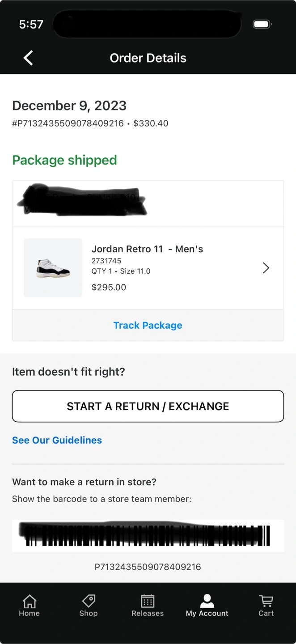This screenshot has width=296, height=644.
Task: Tap the battery indicator in the status bar
Action: (262, 24)
